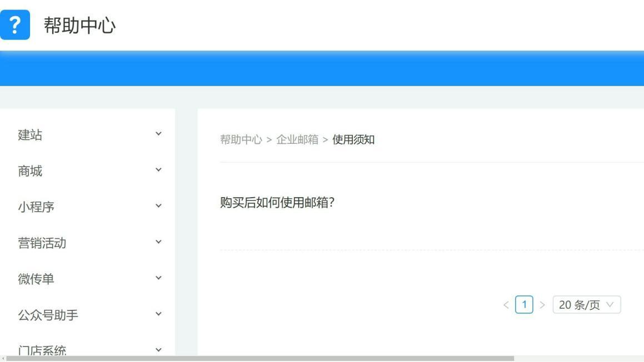The image size is (644, 362).
Task: Click the chevron next to 门店系统
Action: [x=158, y=350]
